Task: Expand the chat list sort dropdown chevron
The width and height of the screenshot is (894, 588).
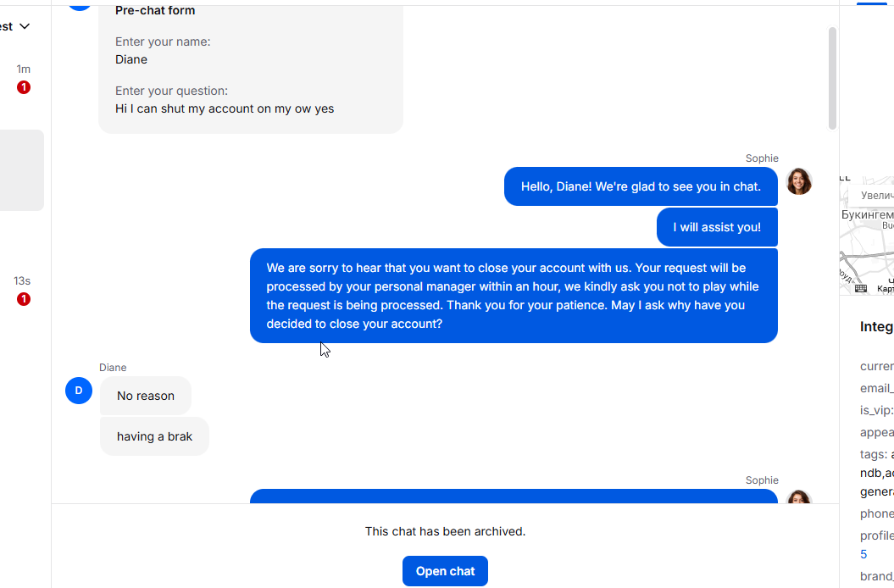Action: pyautogui.click(x=25, y=26)
